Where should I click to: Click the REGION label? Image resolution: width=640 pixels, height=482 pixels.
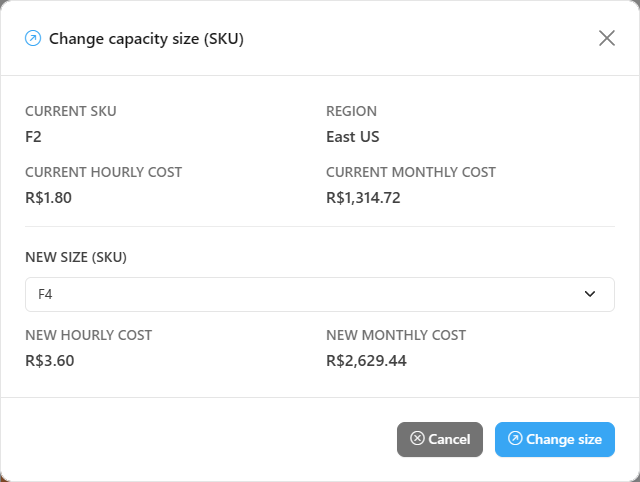[x=351, y=111]
